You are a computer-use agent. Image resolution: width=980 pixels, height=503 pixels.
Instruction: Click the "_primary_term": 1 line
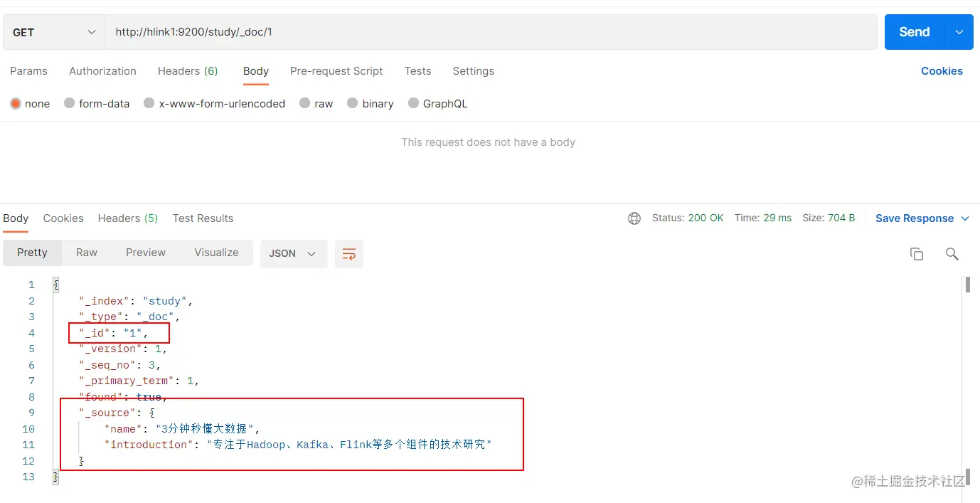point(139,381)
